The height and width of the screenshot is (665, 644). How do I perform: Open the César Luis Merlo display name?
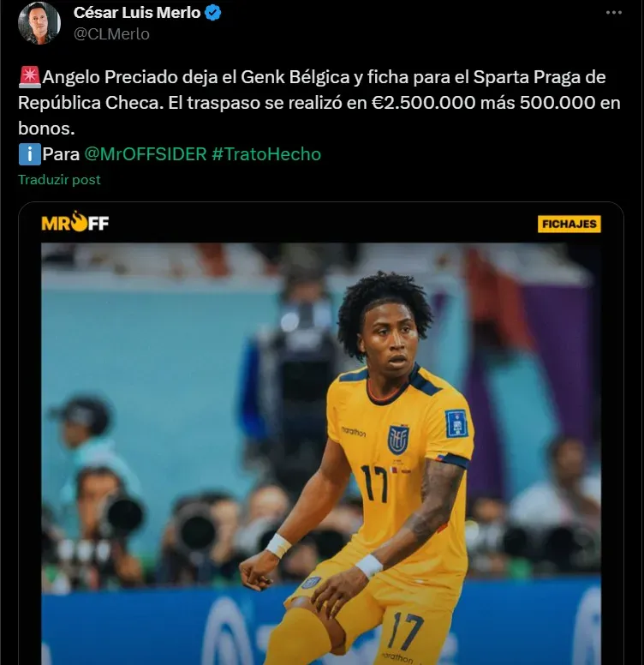pyautogui.click(x=137, y=13)
